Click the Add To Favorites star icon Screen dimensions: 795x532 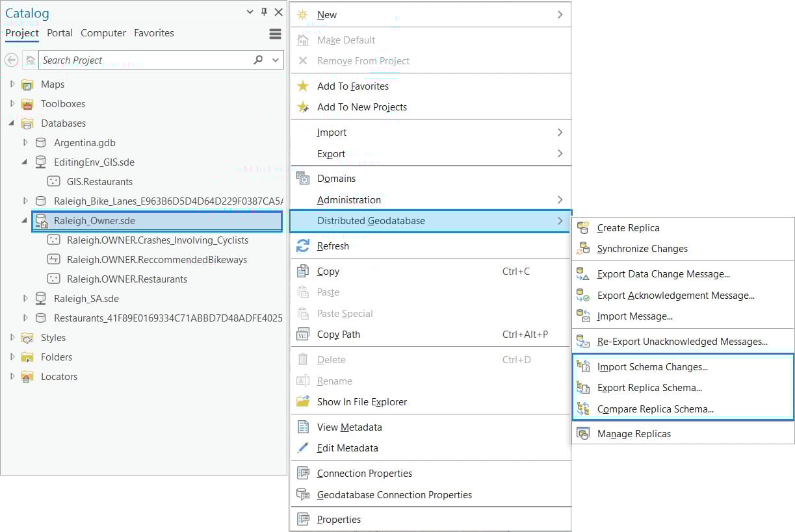(303, 86)
